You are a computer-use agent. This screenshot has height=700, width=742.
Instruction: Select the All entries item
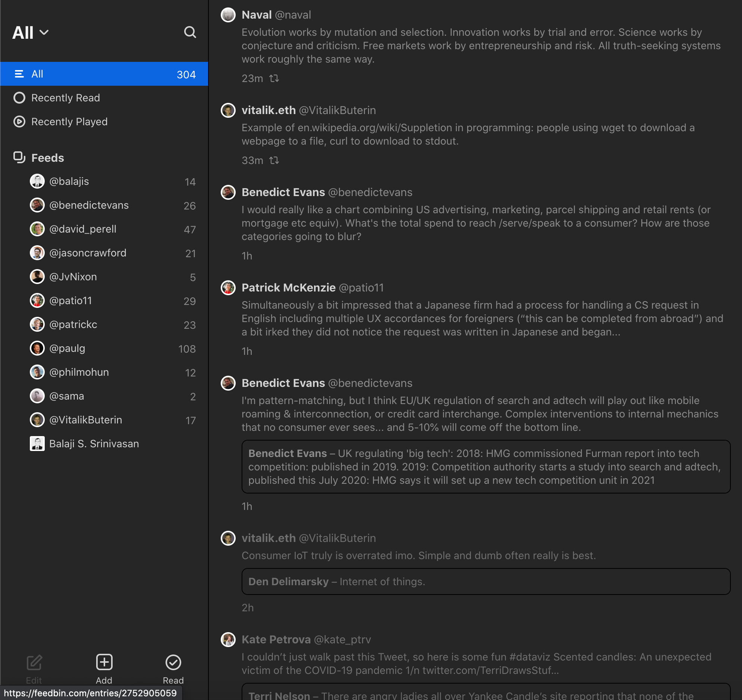104,74
